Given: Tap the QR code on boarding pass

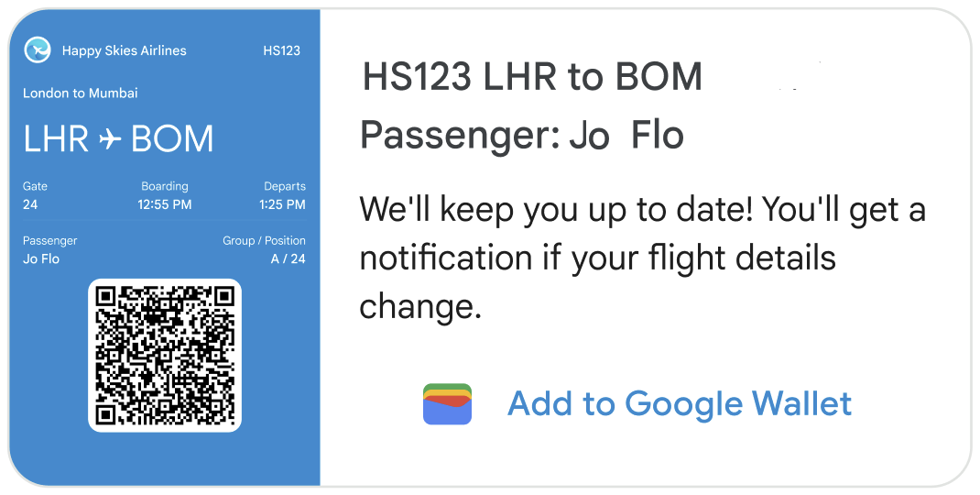Looking at the screenshot, I should click(x=165, y=355).
